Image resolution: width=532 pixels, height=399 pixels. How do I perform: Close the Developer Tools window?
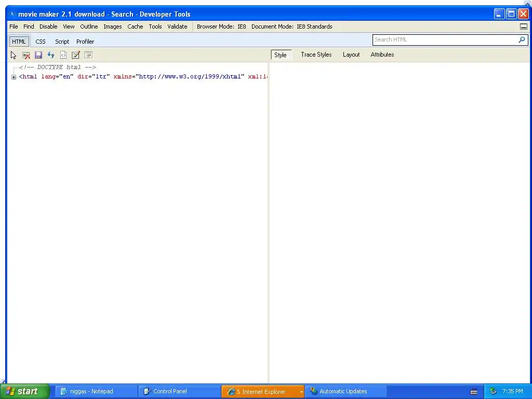click(x=524, y=14)
